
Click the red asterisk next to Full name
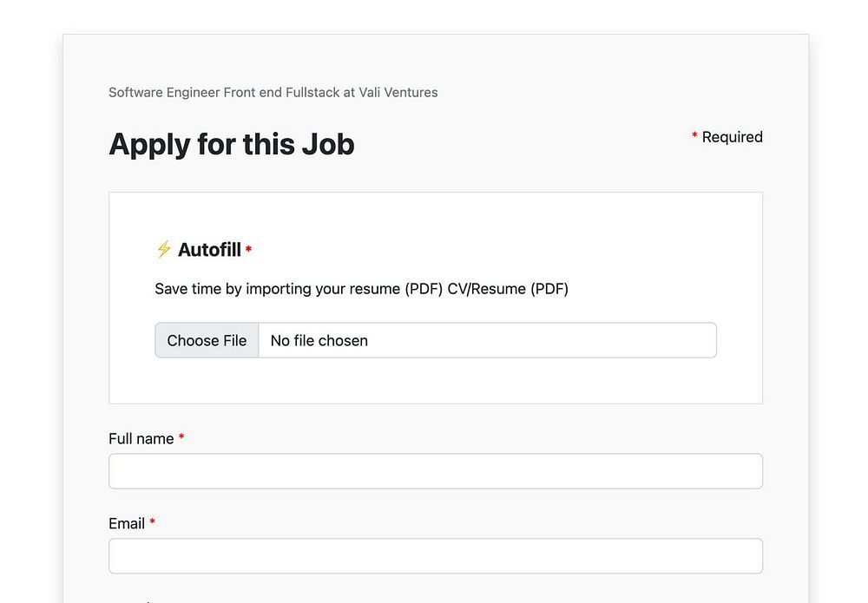click(181, 438)
